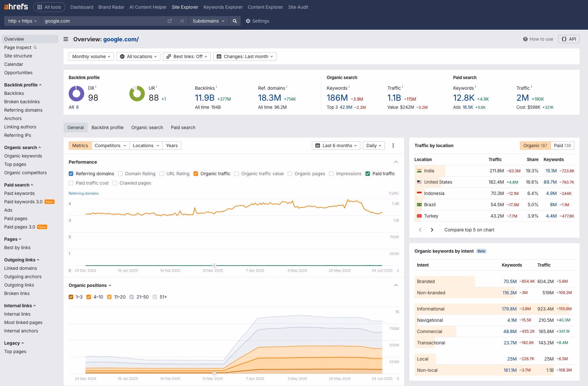588x386 pixels.
Task: Open Broken backlinks in sidebar
Action: pyautogui.click(x=22, y=102)
